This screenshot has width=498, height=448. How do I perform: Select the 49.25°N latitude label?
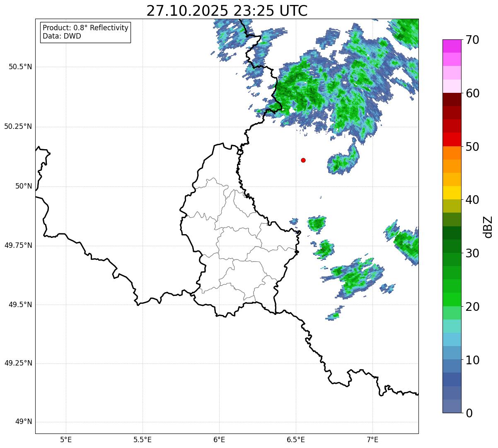coord(18,363)
